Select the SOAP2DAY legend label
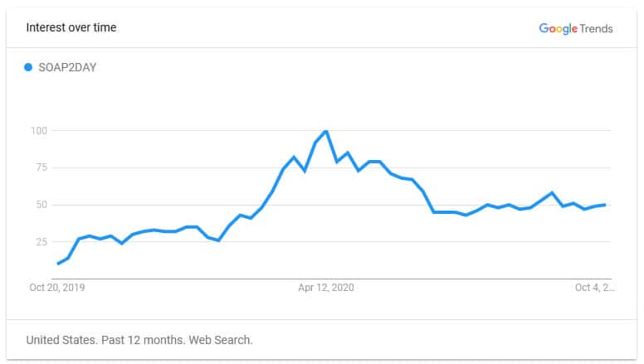Image resolution: width=644 pixels, height=364 pixels. 67,67
